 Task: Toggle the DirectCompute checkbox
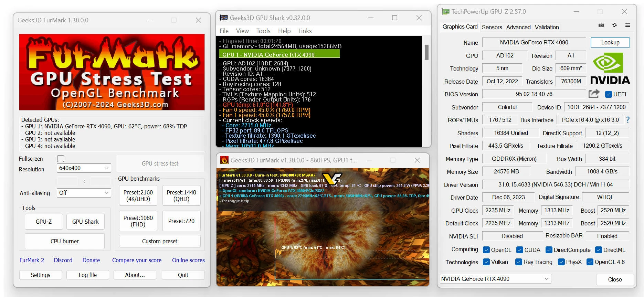[549, 250]
